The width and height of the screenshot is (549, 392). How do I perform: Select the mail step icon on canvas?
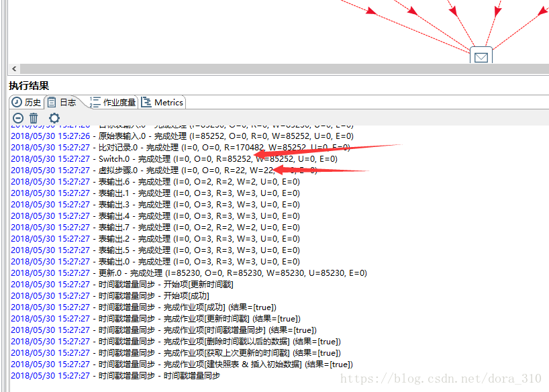481,56
